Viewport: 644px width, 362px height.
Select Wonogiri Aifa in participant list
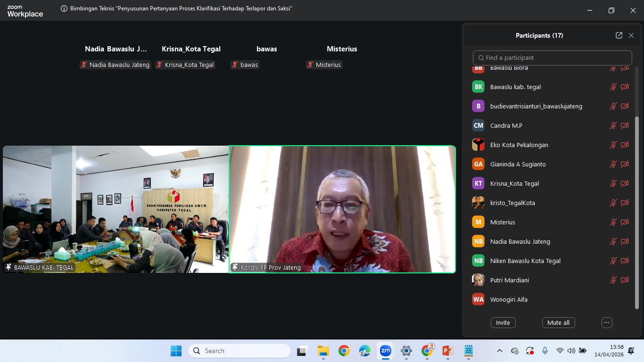point(509,299)
